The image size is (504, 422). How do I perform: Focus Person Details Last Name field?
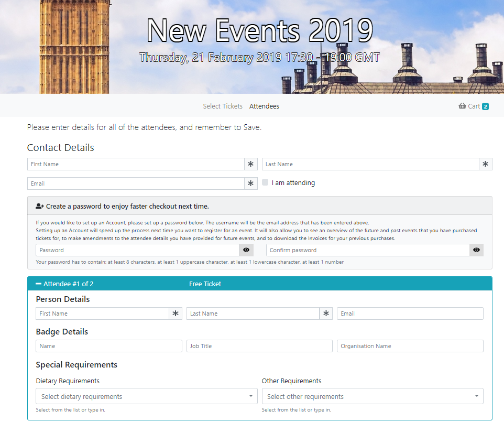(x=253, y=313)
